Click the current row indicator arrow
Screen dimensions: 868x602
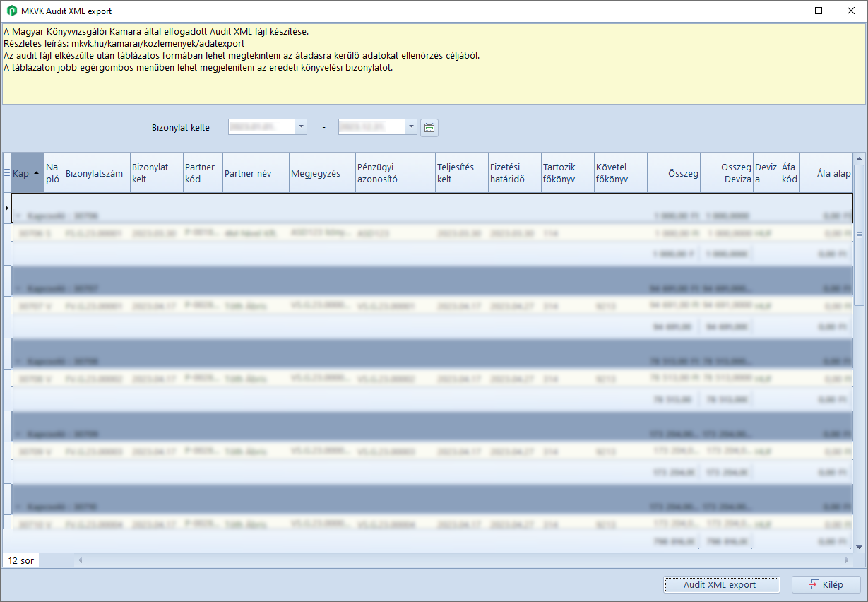pyautogui.click(x=7, y=208)
